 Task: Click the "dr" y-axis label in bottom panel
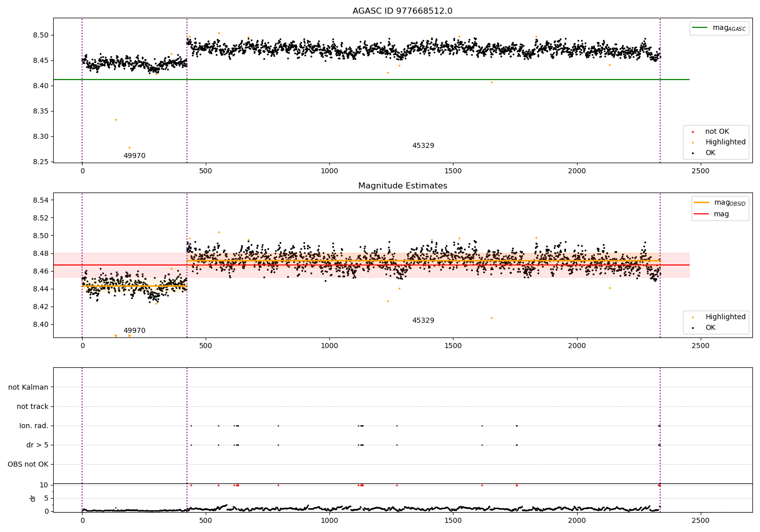tap(33, 498)
